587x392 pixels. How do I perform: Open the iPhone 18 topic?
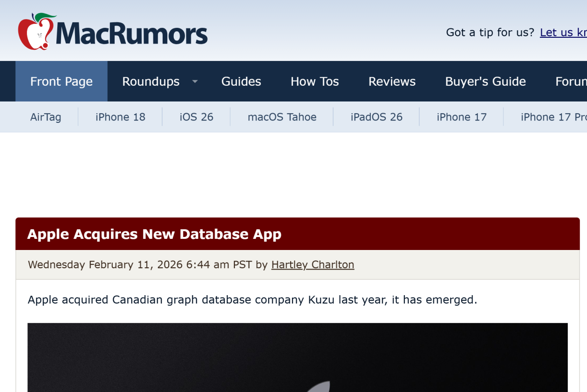(120, 117)
